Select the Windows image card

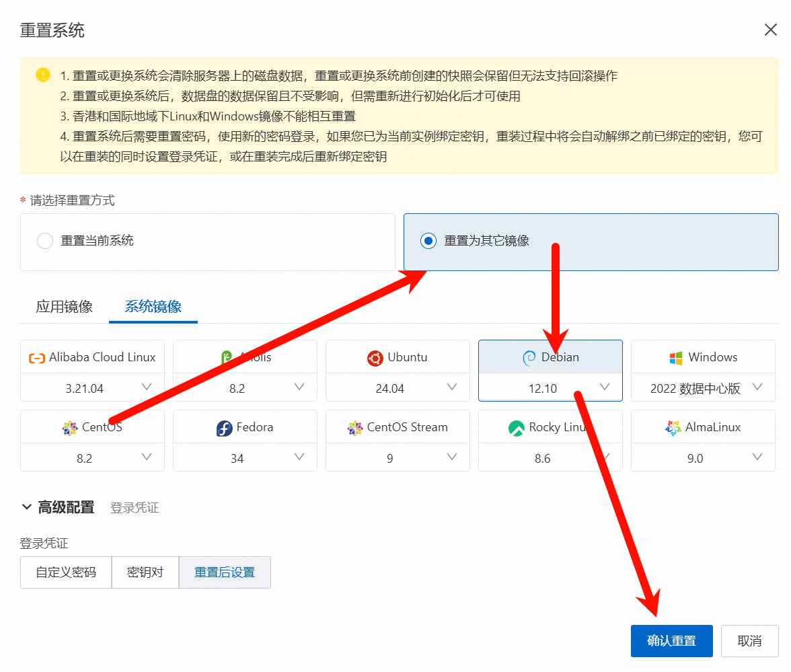(704, 357)
